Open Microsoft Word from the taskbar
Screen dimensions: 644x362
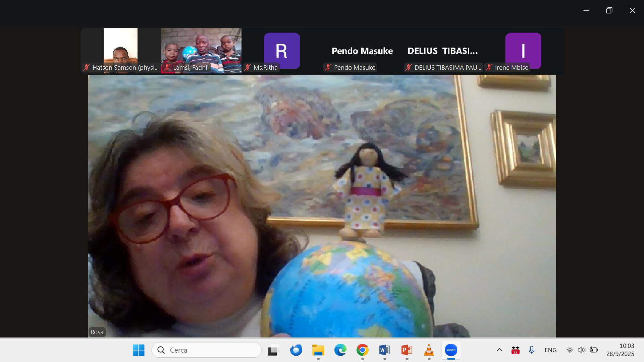point(384,350)
